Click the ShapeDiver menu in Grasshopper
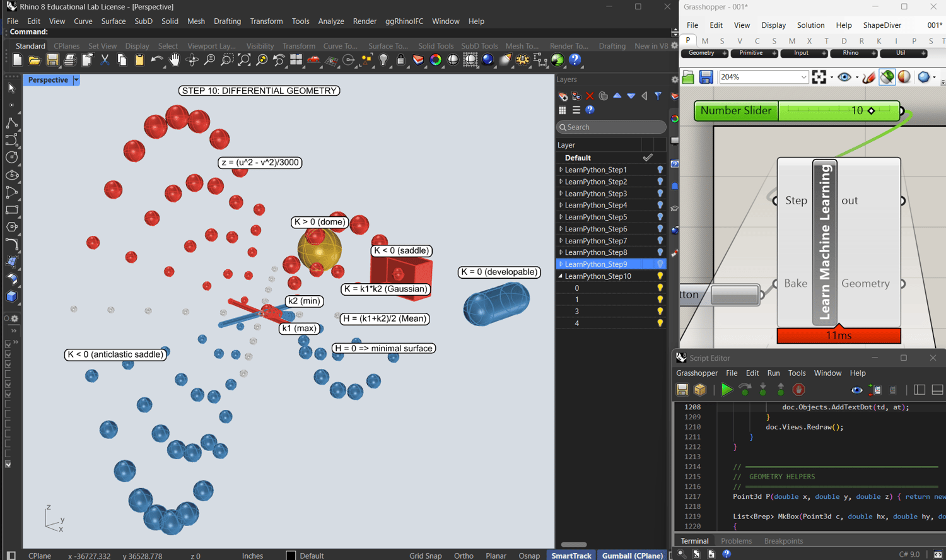 point(882,25)
